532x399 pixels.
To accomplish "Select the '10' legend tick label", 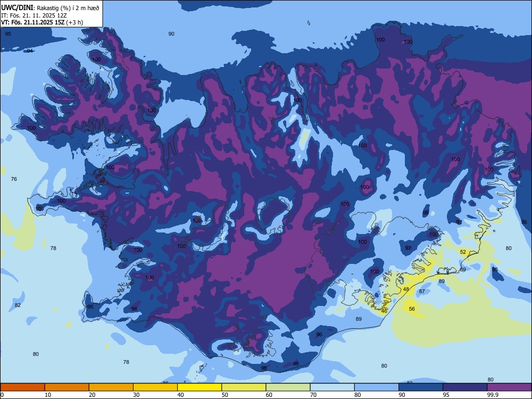I will [48, 395].
